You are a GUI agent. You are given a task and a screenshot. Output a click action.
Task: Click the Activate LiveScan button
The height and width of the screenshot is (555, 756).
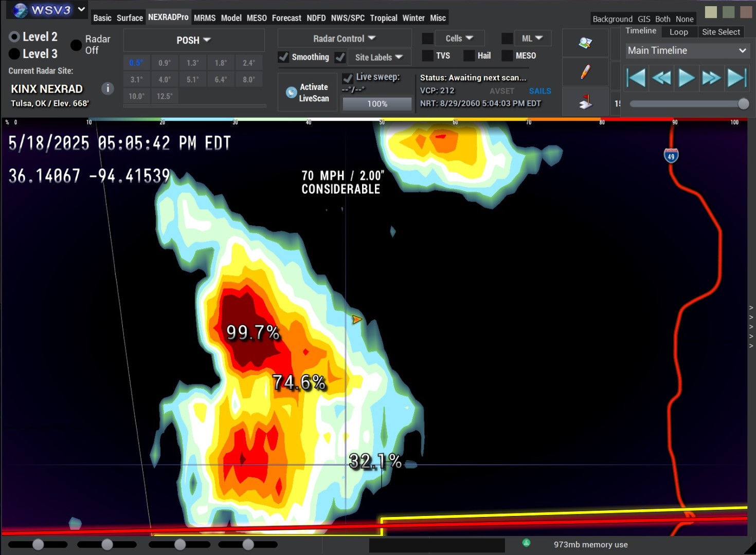[308, 92]
